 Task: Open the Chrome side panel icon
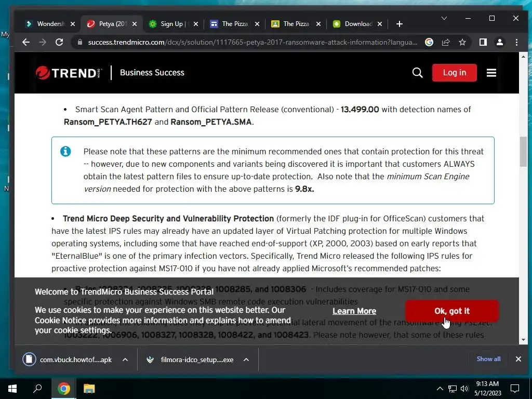coord(483,42)
